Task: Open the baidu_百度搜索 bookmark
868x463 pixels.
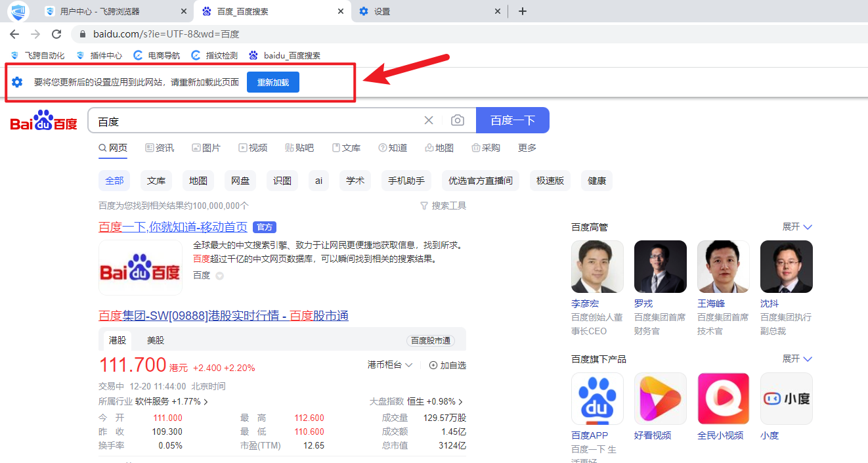Action: [285, 56]
